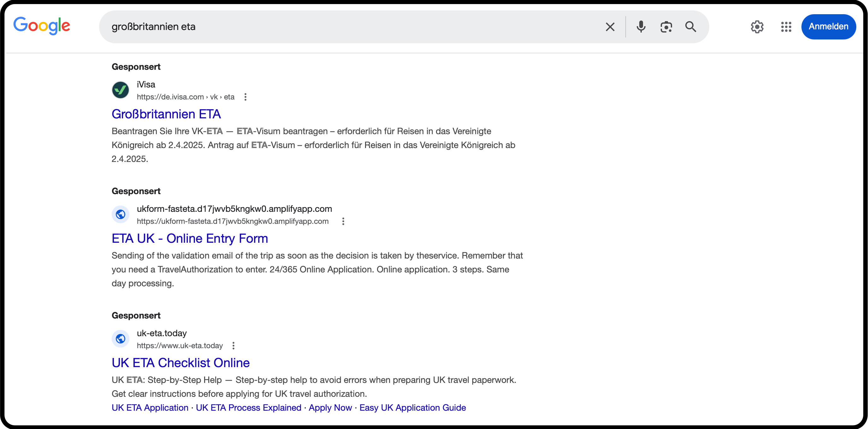This screenshot has height=429, width=868.
Task: Open ETA UK - Online Entry Form
Action: 190,238
